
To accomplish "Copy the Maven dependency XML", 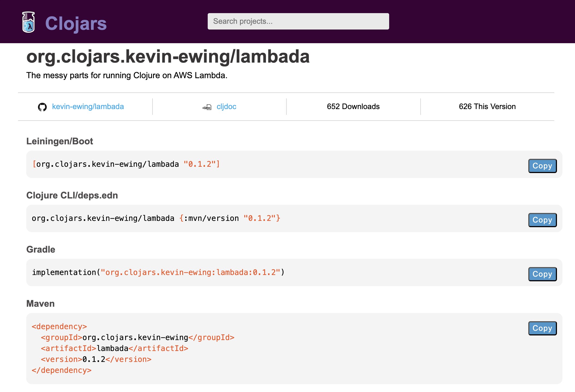I will pos(542,328).
